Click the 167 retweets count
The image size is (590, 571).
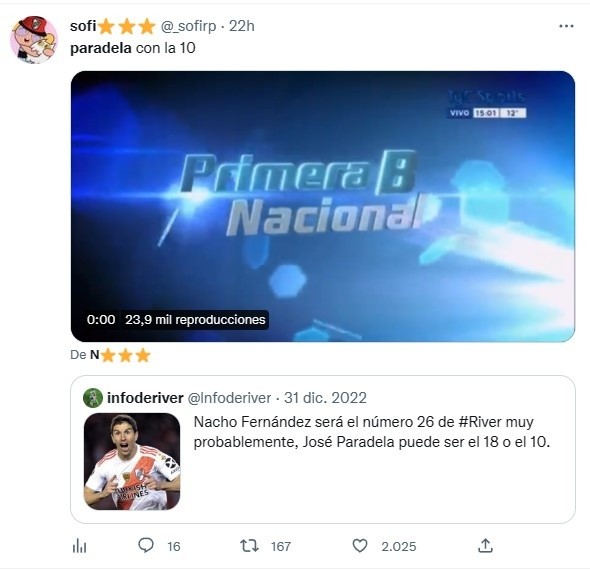pyautogui.click(x=281, y=547)
